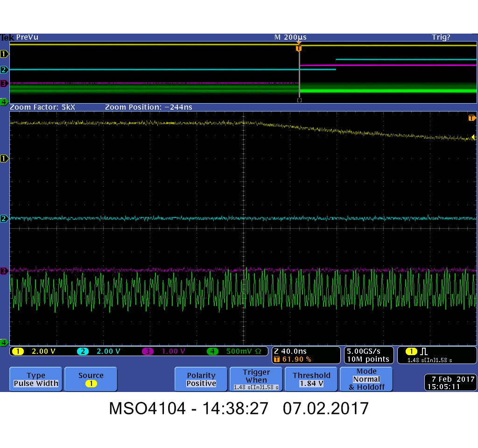Click the Trig? status indicator
The image size is (478, 448).
click(x=441, y=37)
